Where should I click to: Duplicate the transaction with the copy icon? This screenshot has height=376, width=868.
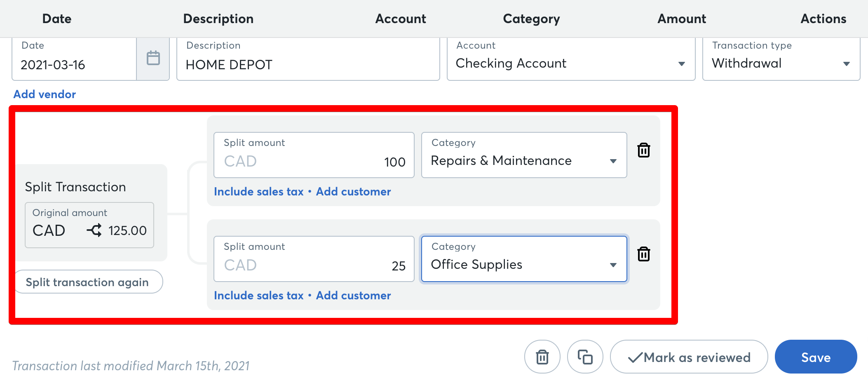[585, 356]
